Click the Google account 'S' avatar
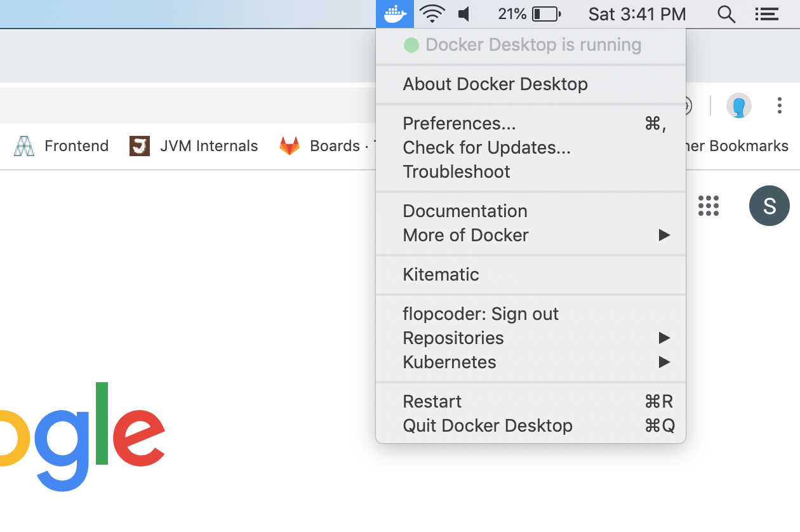Image resolution: width=800 pixels, height=532 pixels. [x=769, y=206]
